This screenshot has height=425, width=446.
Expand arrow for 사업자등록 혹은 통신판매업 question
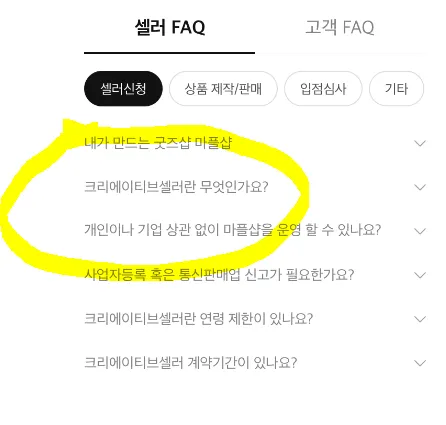420,275
